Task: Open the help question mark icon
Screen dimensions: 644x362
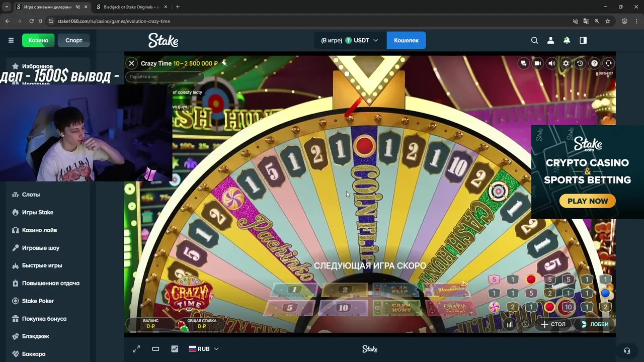Action: pyautogui.click(x=594, y=63)
